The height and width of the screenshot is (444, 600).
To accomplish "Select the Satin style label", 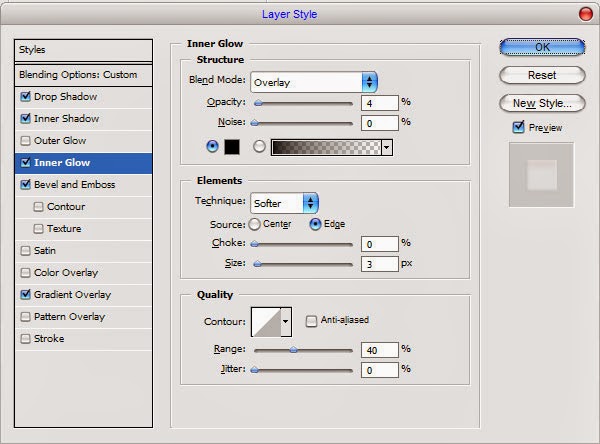I will point(45,251).
